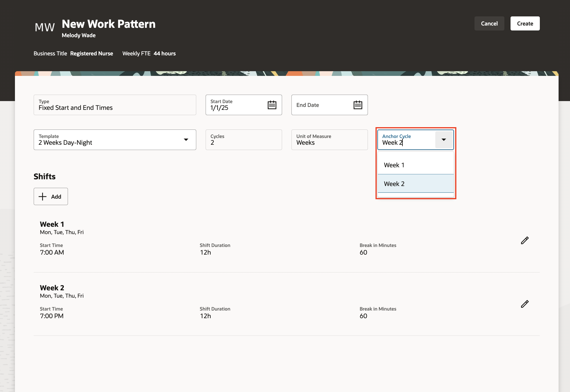The image size is (570, 392).
Task: Click the plus icon in Add button
Action: 43,197
